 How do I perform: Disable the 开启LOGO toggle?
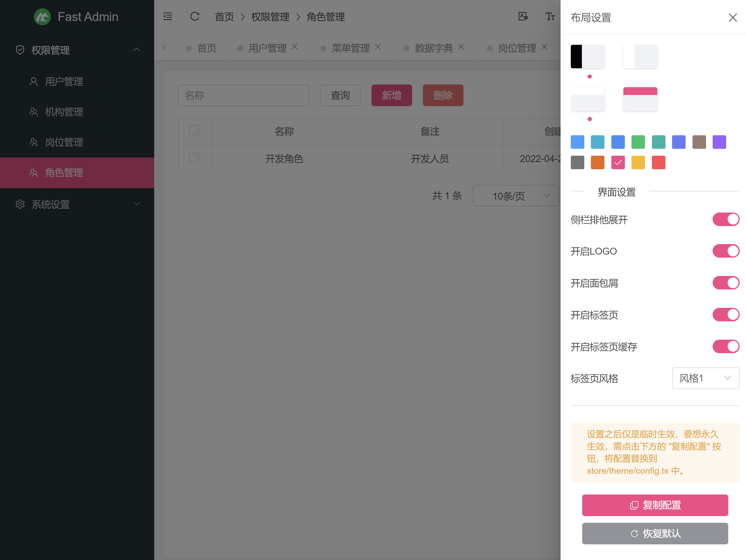726,251
